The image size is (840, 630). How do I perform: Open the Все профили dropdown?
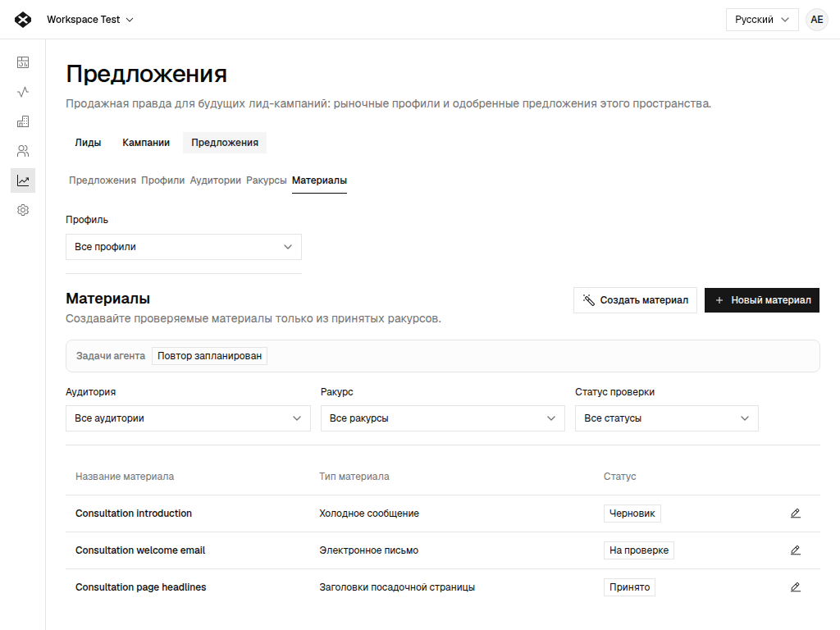click(183, 247)
